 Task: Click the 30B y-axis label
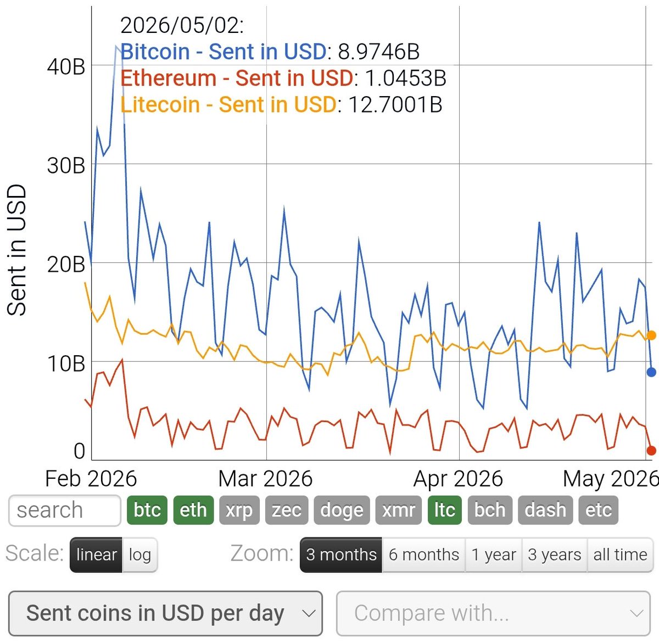66,165
